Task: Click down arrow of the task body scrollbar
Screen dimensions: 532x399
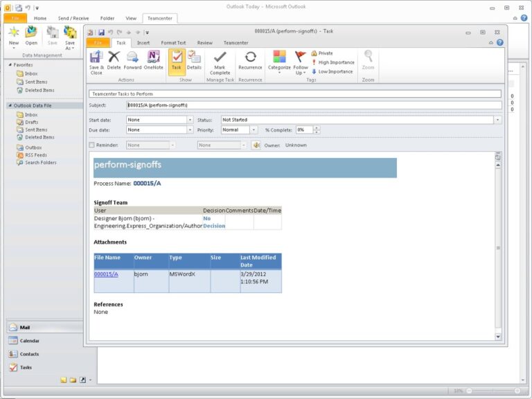Action: pyautogui.click(x=498, y=337)
